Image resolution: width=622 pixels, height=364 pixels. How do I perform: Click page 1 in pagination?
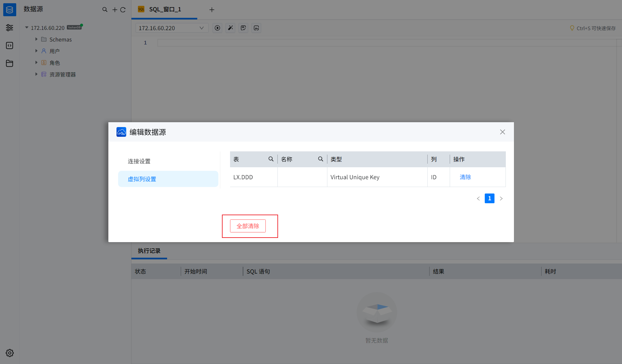click(x=489, y=198)
